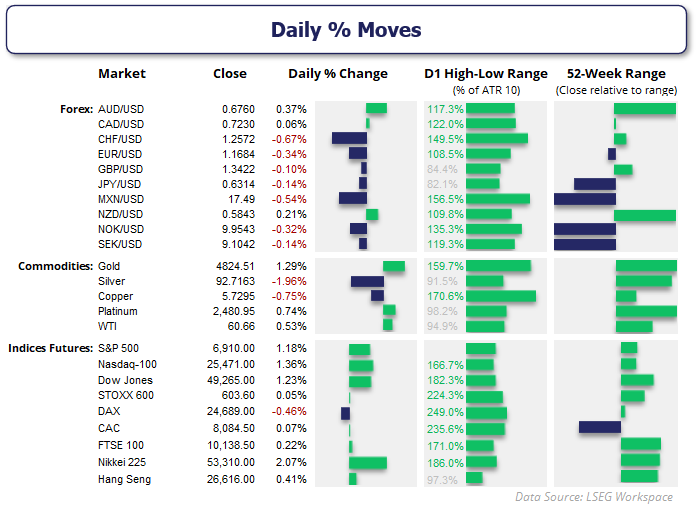696x507 pixels.
Task: Click the Indices Futures section label
Action: click(x=50, y=349)
